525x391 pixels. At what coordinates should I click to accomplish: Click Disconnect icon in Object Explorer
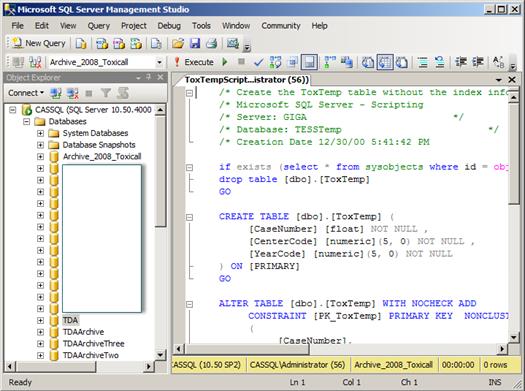pyautogui.click(x=72, y=93)
